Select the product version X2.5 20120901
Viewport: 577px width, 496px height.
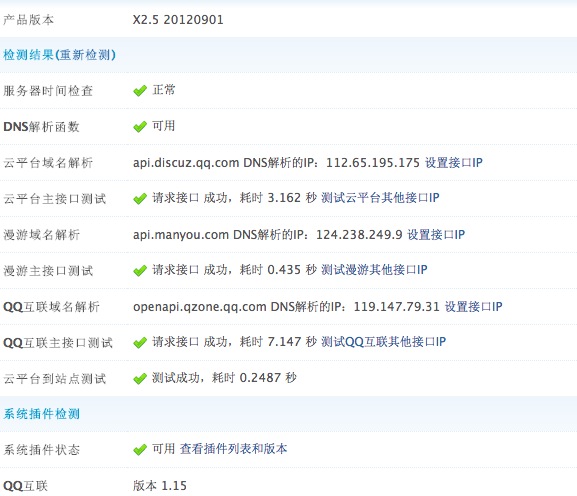click(178, 20)
